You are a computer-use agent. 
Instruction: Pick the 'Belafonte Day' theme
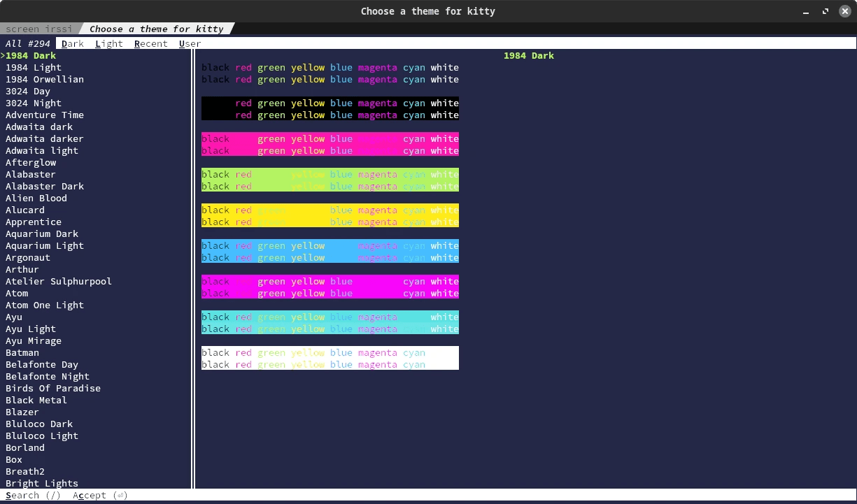click(42, 364)
